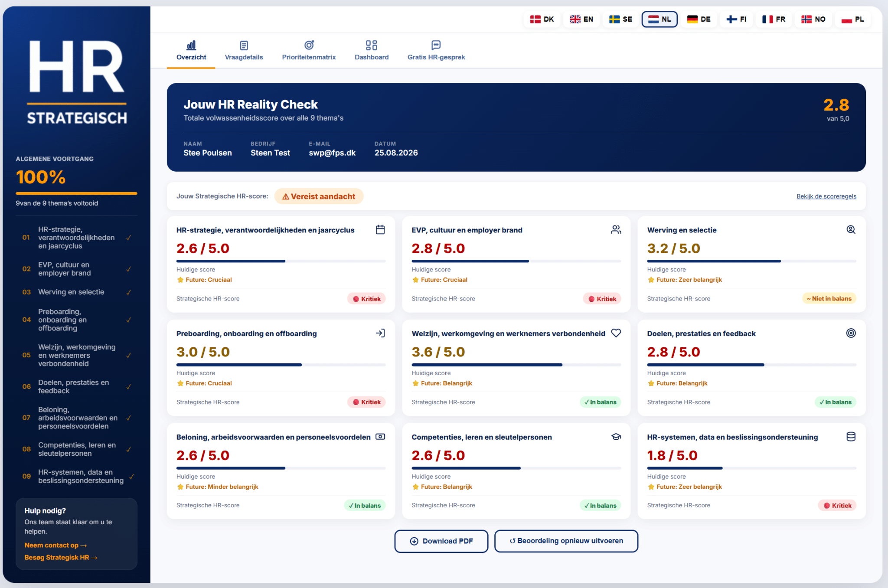The height and width of the screenshot is (588, 888).
Task: Select the DE German language option
Action: [699, 19]
